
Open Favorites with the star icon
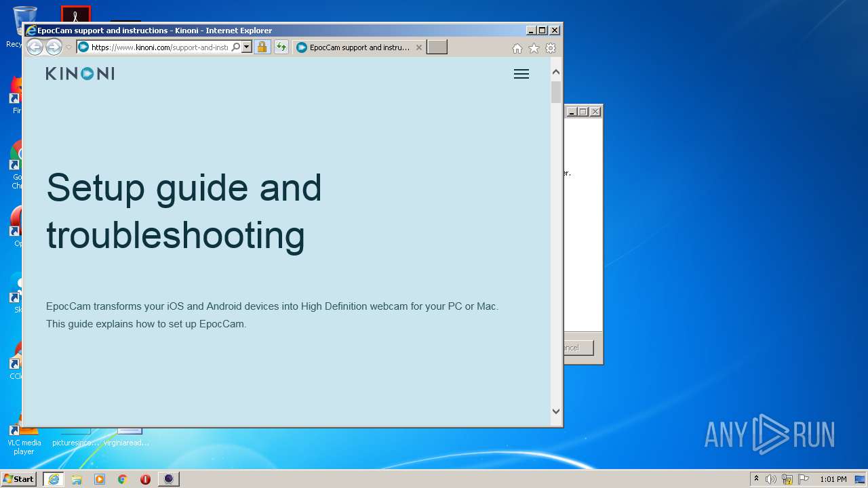coord(534,48)
